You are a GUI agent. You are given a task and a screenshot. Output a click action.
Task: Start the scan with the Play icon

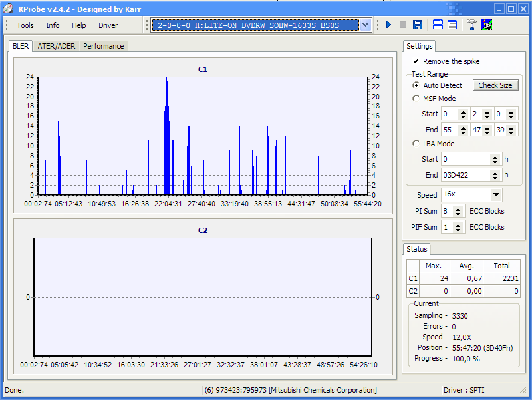pyautogui.click(x=388, y=25)
